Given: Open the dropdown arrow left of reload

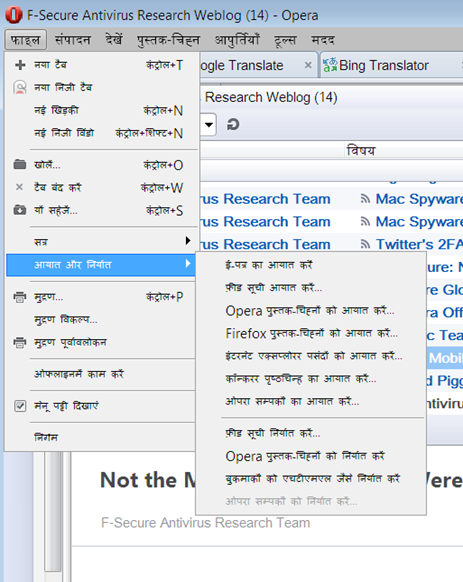Looking at the screenshot, I should (209, 124).
